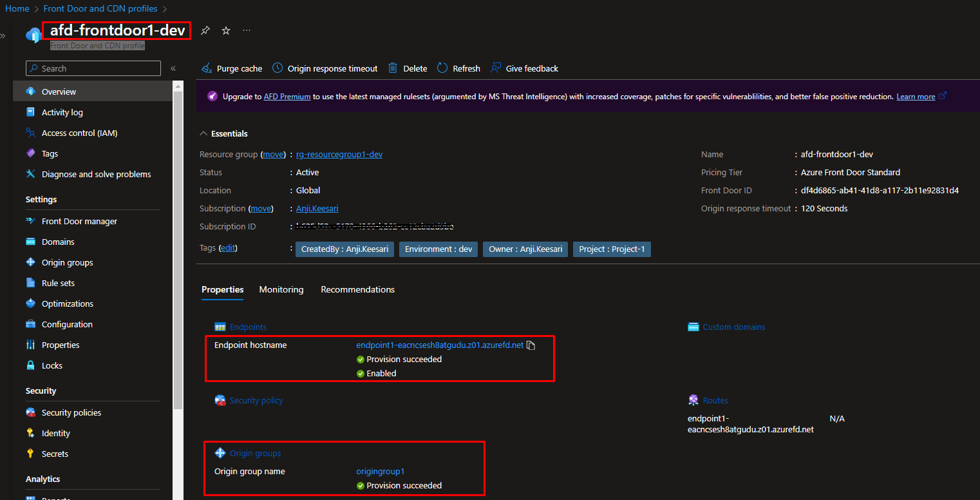Click the Refresh circular arrow icon
980x500 pixels.
442,68
